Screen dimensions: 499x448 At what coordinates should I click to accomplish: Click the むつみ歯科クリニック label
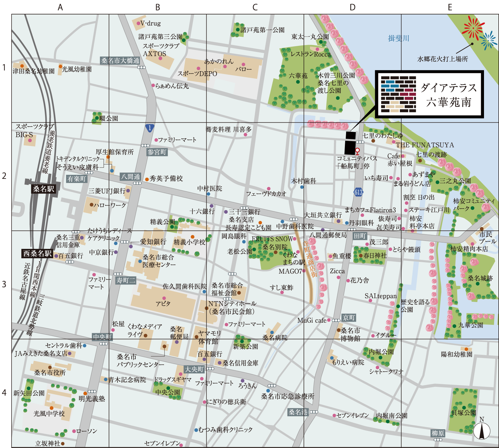click(225, 430)
